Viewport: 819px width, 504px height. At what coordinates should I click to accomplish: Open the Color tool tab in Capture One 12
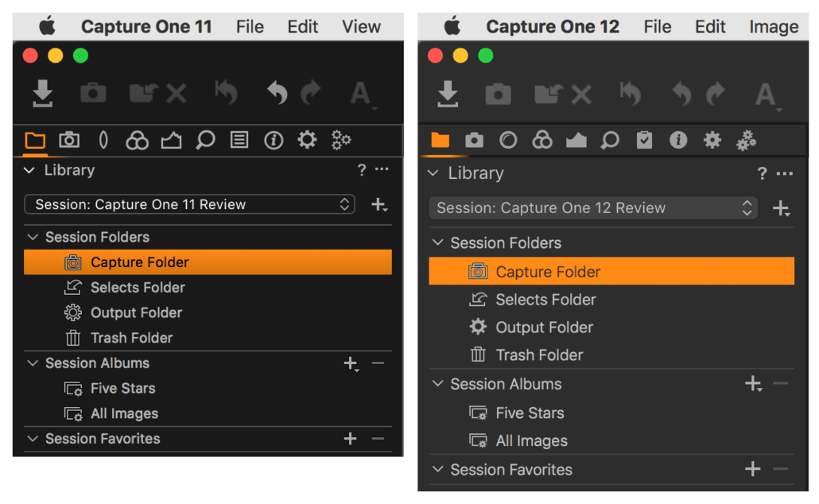pyautogui.click(x=542, y=140)
